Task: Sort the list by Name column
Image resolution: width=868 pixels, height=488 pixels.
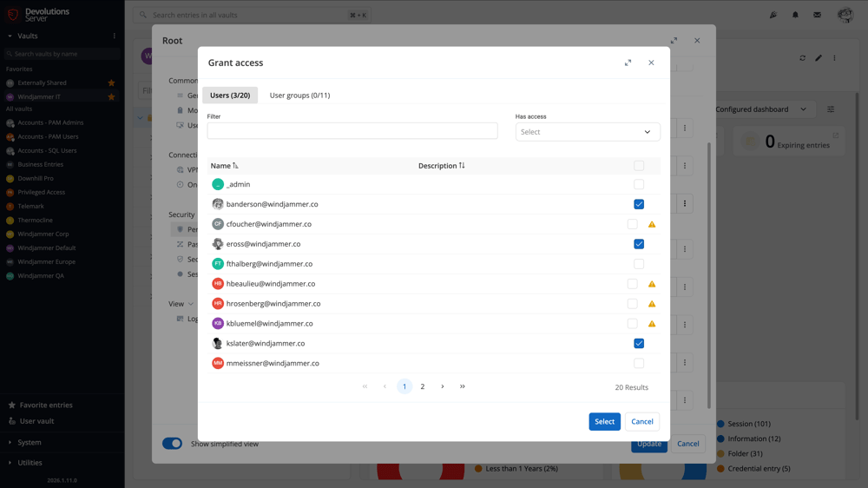Action: coord(224,166)
